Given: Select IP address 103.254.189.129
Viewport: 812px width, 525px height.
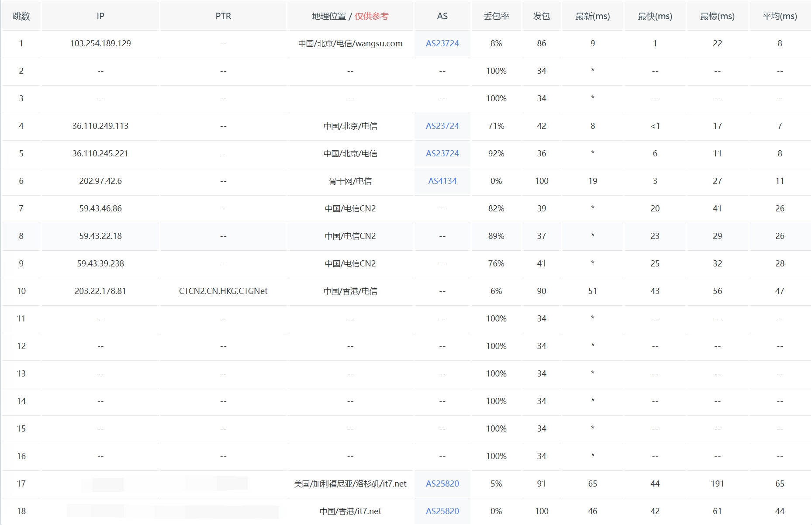Looking at the screenshot, I should [x=100, y=43].
